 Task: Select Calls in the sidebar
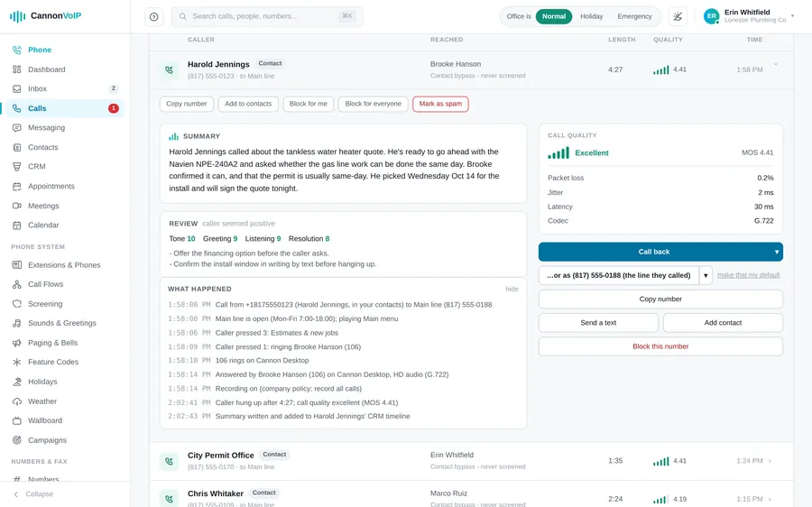[65, 108]
